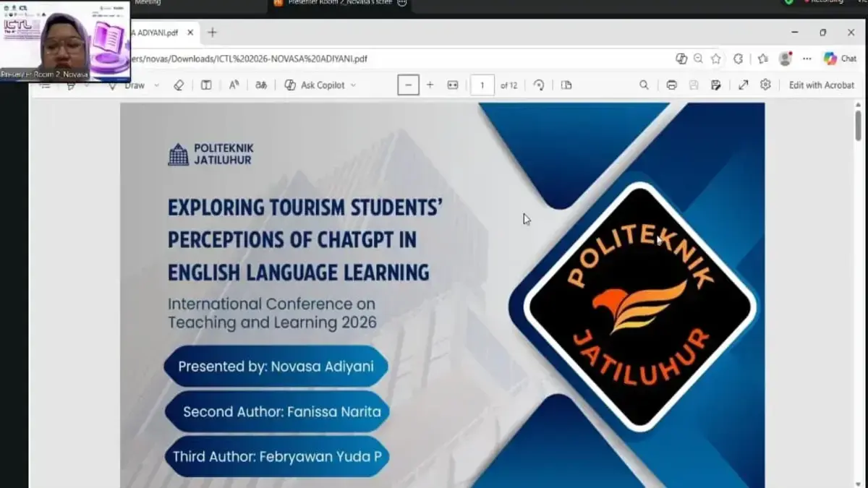Click the Draw pen tool
The width and height of the screenshot is (868, 488).
(x=128, y=85)
